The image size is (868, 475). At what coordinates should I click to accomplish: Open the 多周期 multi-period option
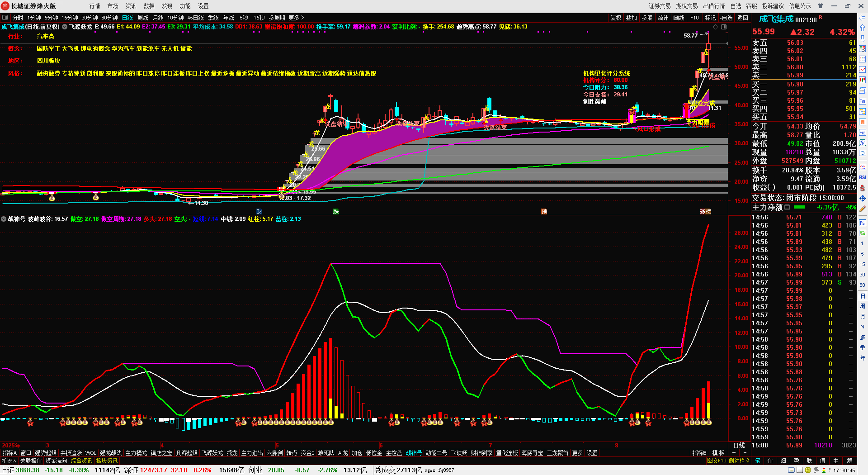pyautogui.click(x=277, y=18)
